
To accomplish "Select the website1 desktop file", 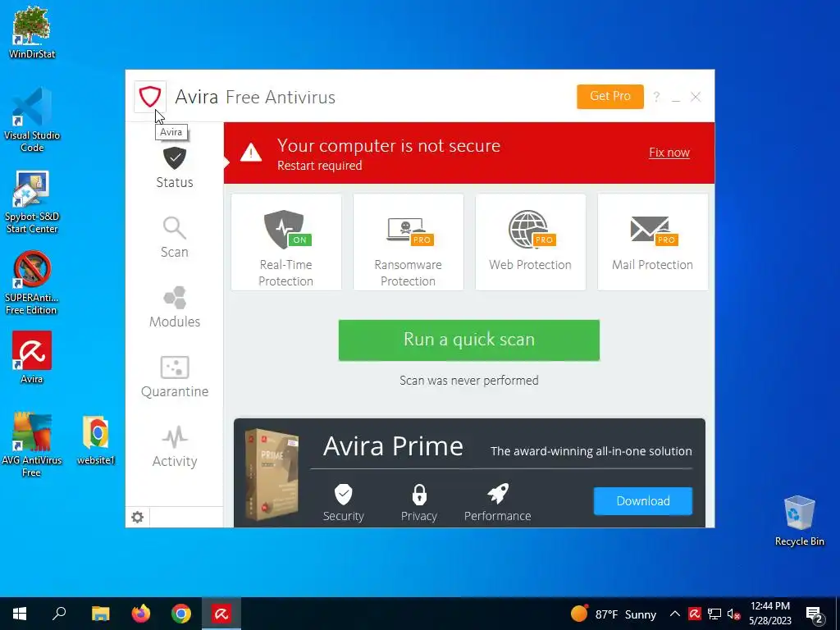I will [x=96, y=440].
